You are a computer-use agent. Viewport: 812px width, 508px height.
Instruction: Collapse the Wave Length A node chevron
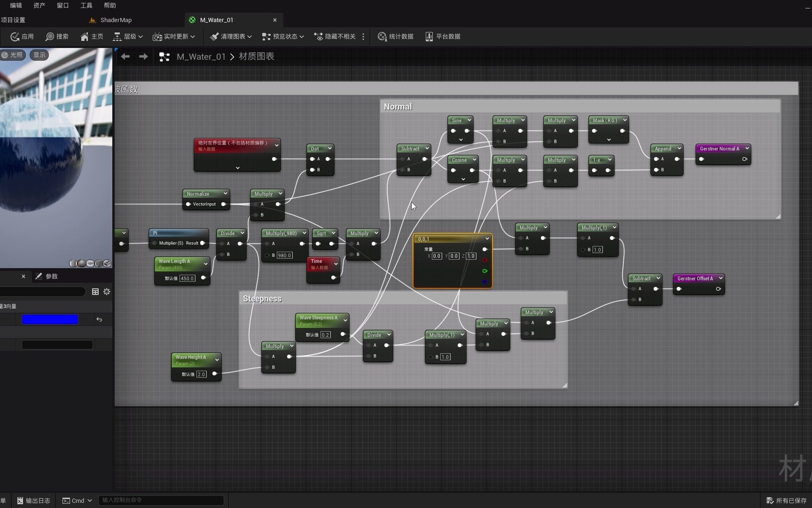205,264
